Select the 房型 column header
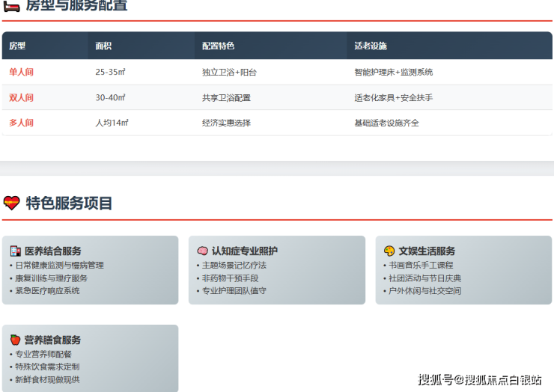 tap(17, 46)
